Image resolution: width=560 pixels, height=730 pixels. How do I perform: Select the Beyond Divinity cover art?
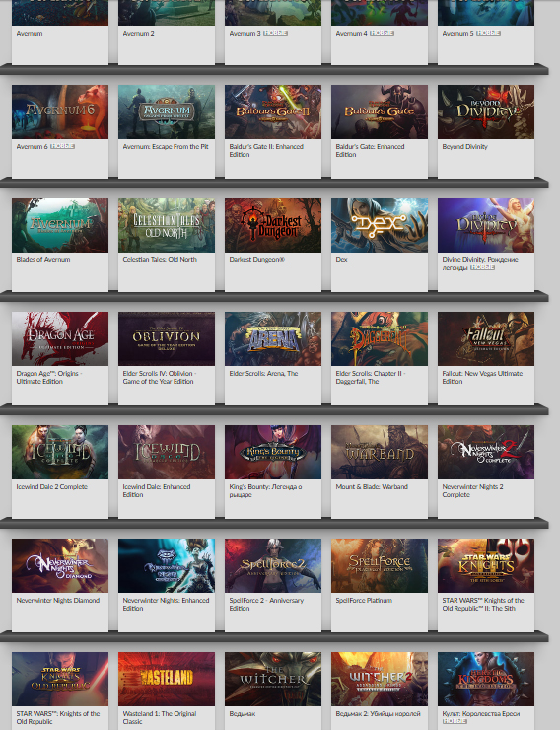click(486, 111)
